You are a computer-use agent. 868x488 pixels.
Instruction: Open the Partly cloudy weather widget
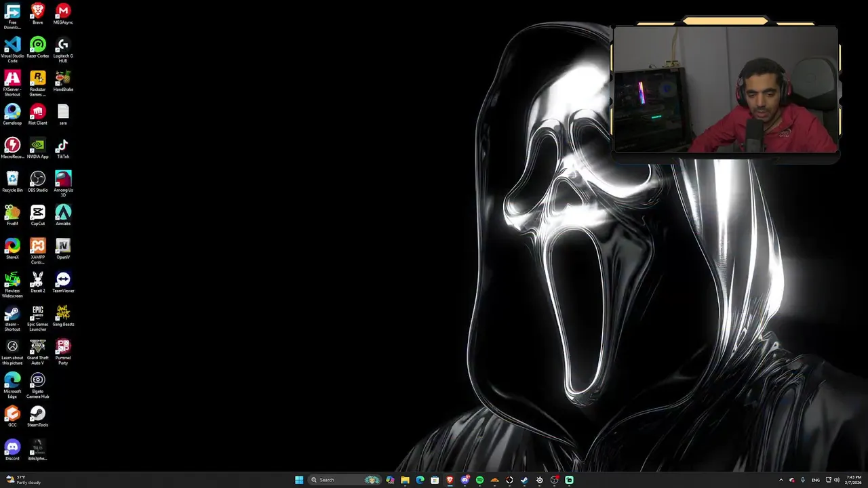point(23,480)
